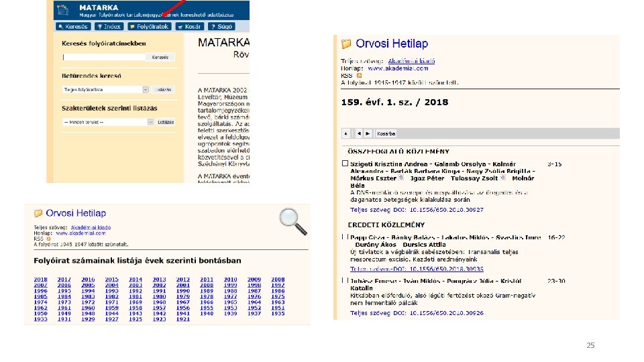Image resolution: width=644 pixels, height=362 pixels.
Task: Open the 'Teljes folyóiratlista' dropdown
Action: 105,89
